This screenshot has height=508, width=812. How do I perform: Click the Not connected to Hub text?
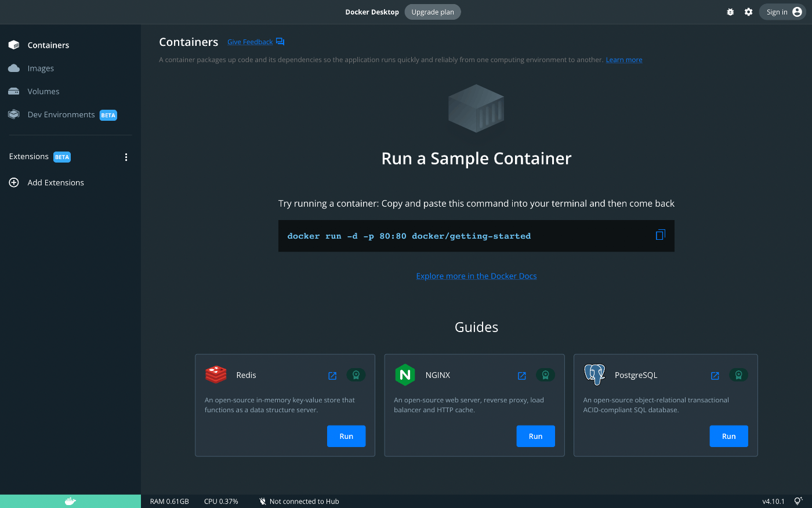[304, 502]
